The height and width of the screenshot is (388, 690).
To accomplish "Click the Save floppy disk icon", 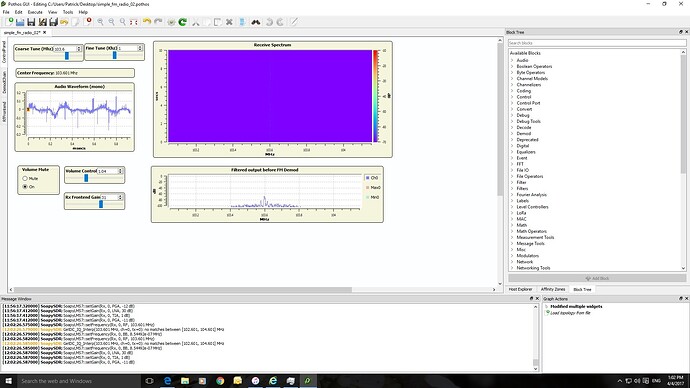I will (31, 22).
